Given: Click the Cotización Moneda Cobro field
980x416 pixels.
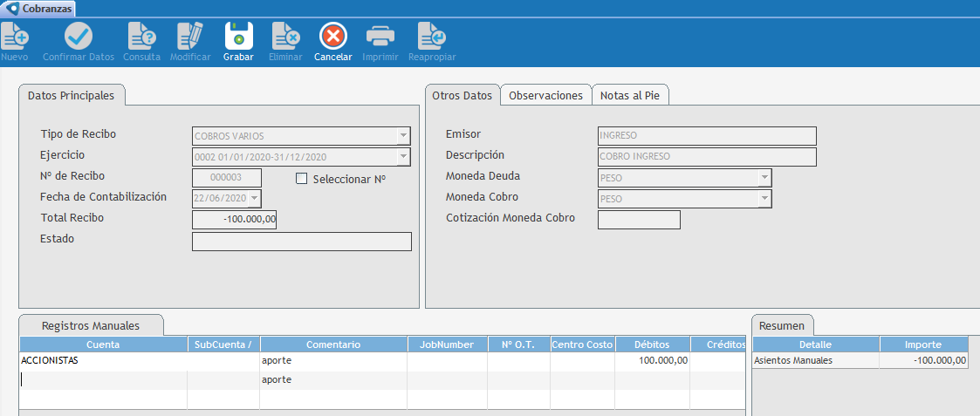Looking at the screenshot, I should click(x=638, y=220).
